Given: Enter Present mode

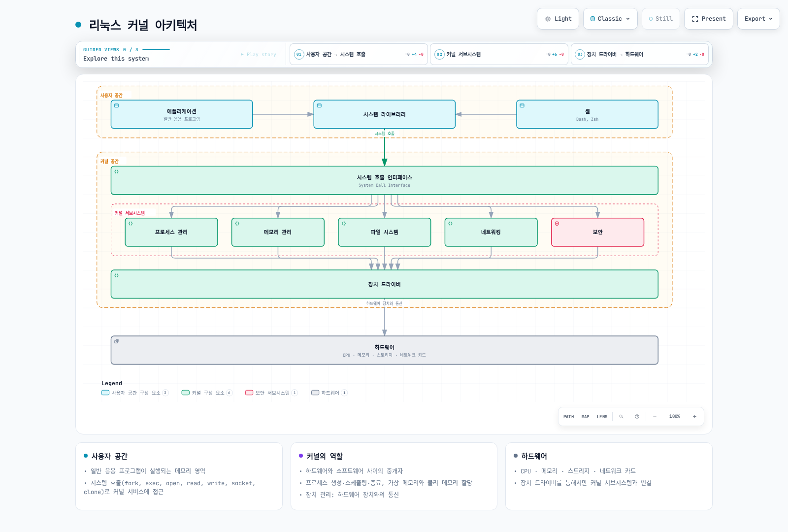Looking at the screenshot, I should [709, 19].
